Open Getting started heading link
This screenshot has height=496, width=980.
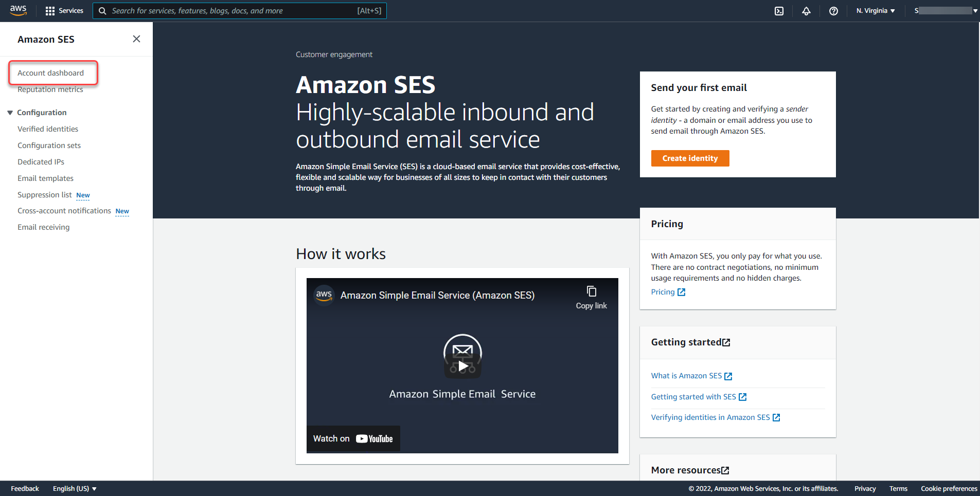pos(690,342)
